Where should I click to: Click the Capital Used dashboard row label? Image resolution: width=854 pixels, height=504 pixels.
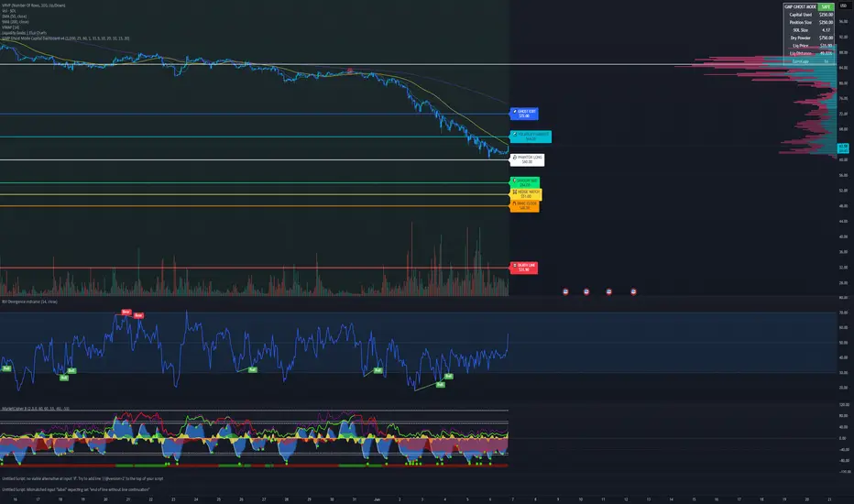coord(801,15)
